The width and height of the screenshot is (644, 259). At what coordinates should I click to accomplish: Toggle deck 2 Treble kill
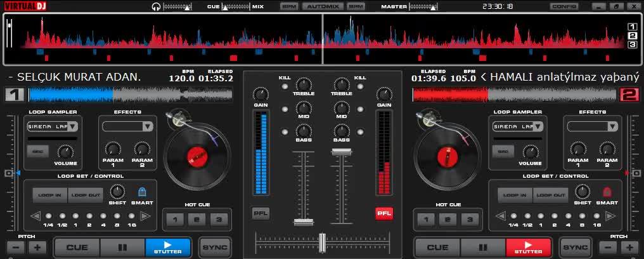(x=360, y=86)
